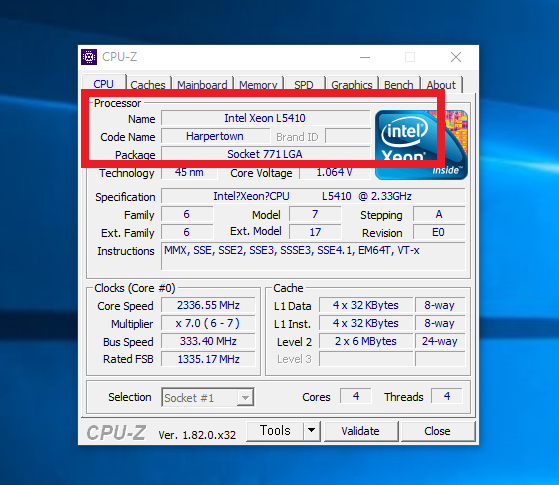
Task: Click the code name Harpertown
Action: [x=215, y=136]
